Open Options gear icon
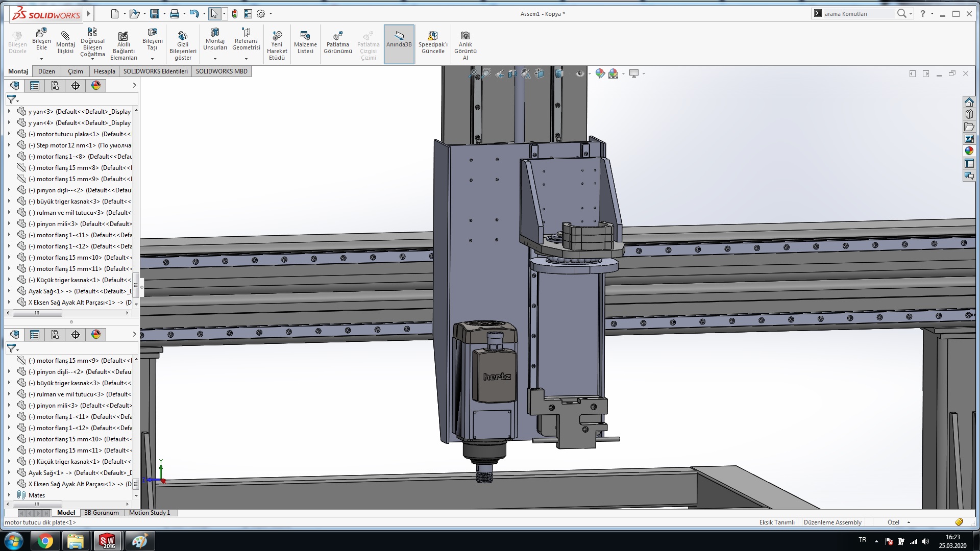980x551 pixels. pos(261,14)
